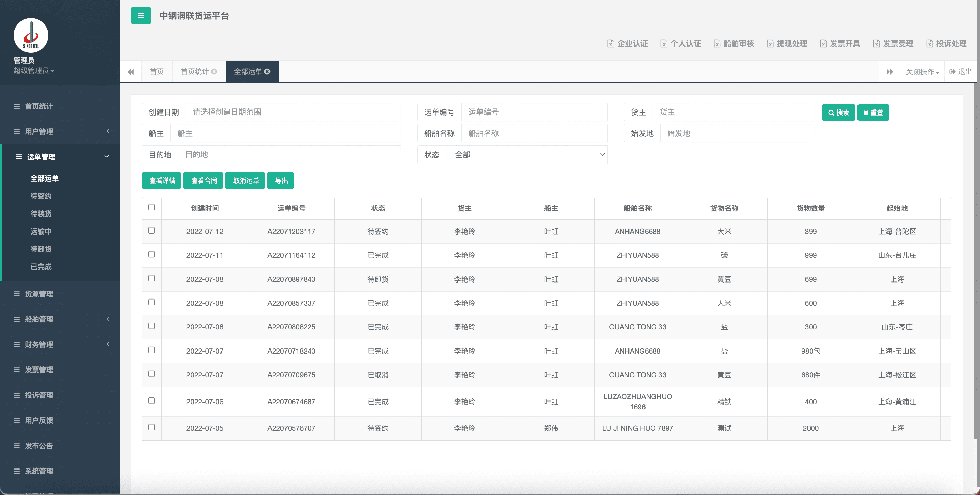Expand the 船舶管理 sidebar menu
Viewport: 980px width, 495px height.
click(60, 319)
